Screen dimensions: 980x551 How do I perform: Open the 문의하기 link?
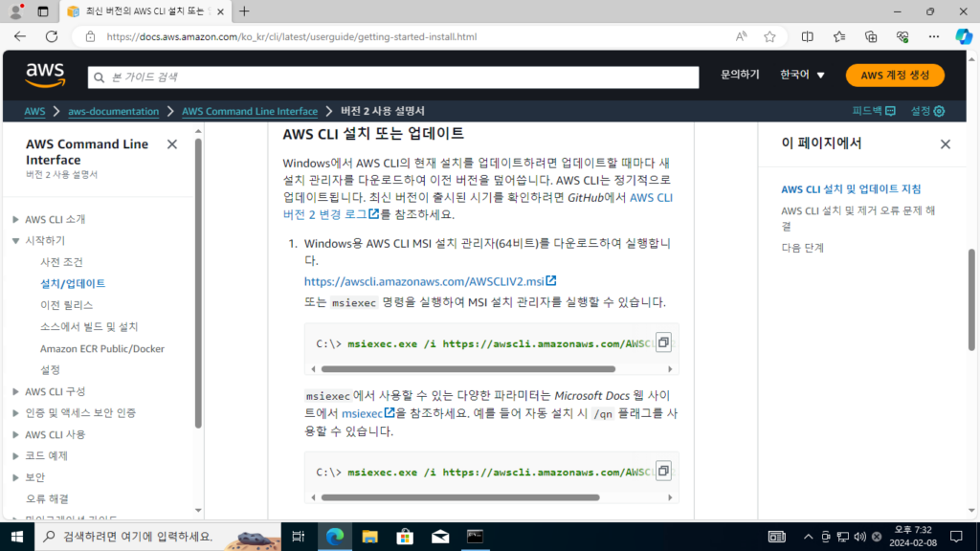740,75
